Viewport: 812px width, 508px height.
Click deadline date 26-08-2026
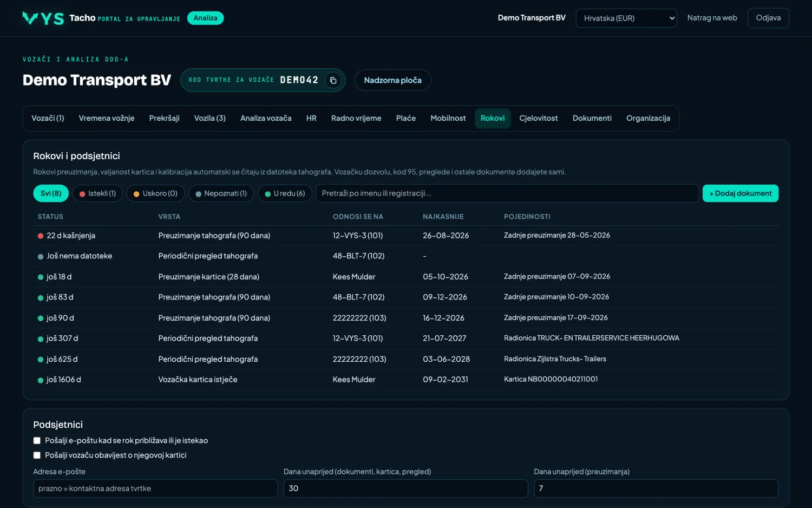[x=446, y=236]
